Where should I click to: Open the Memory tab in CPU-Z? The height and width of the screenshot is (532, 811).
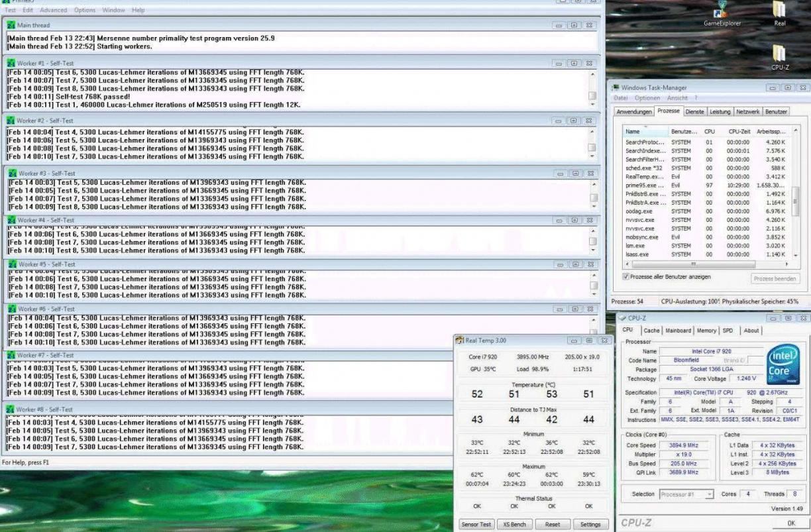tap(706, 331)
